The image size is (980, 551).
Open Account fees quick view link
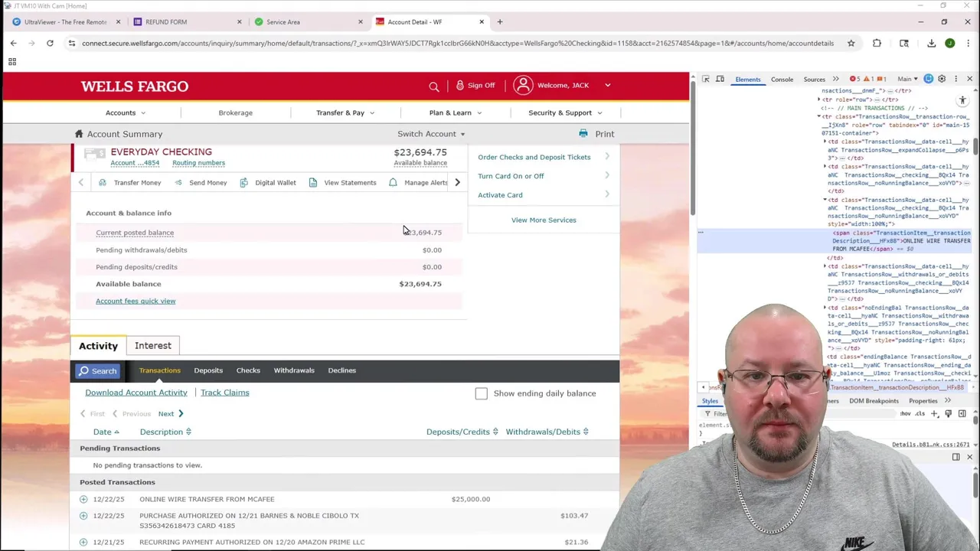coord(136,301)
